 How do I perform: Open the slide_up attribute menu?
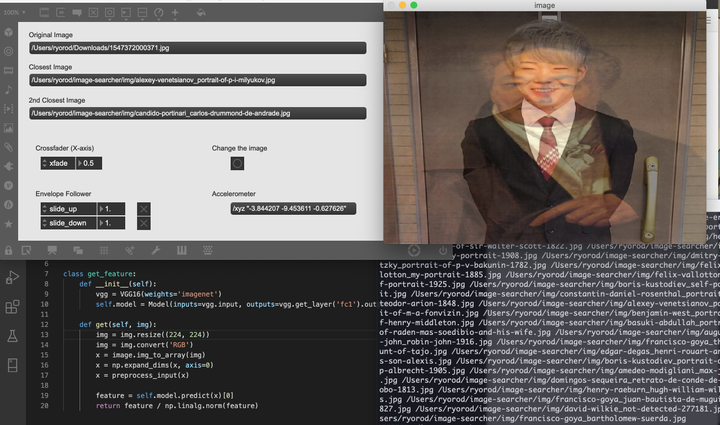(x=68, y=209)
